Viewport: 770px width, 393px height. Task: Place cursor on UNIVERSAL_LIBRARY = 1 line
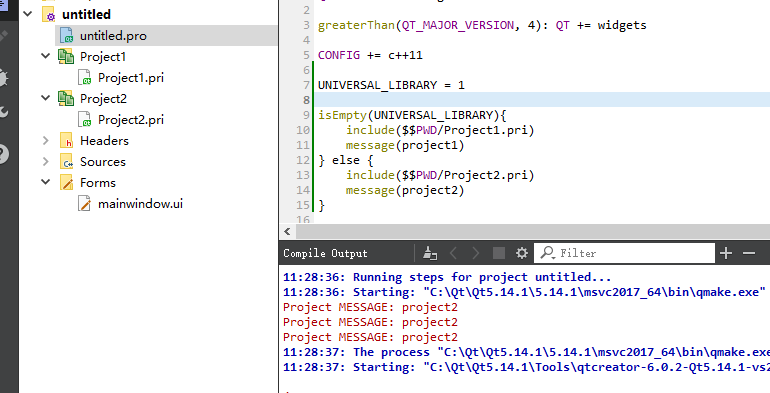pos(391,85)
